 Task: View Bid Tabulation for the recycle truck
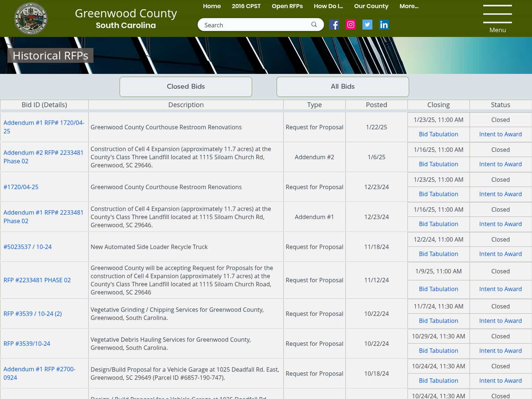point(438,254)
